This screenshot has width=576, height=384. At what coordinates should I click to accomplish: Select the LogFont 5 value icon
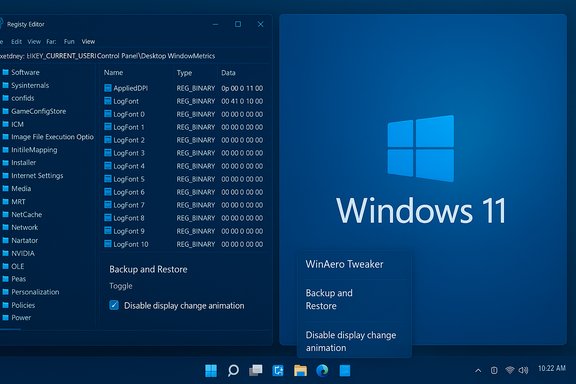(x=108, y=179)
